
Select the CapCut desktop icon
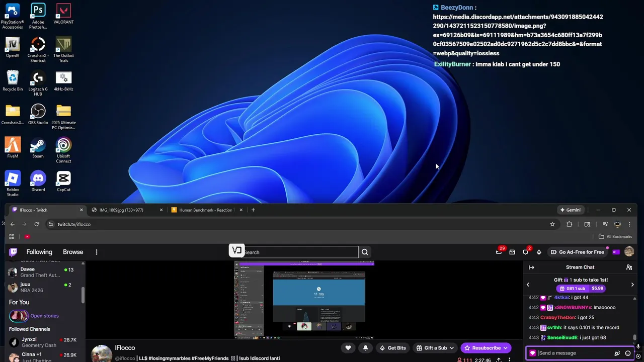point(63,182)
